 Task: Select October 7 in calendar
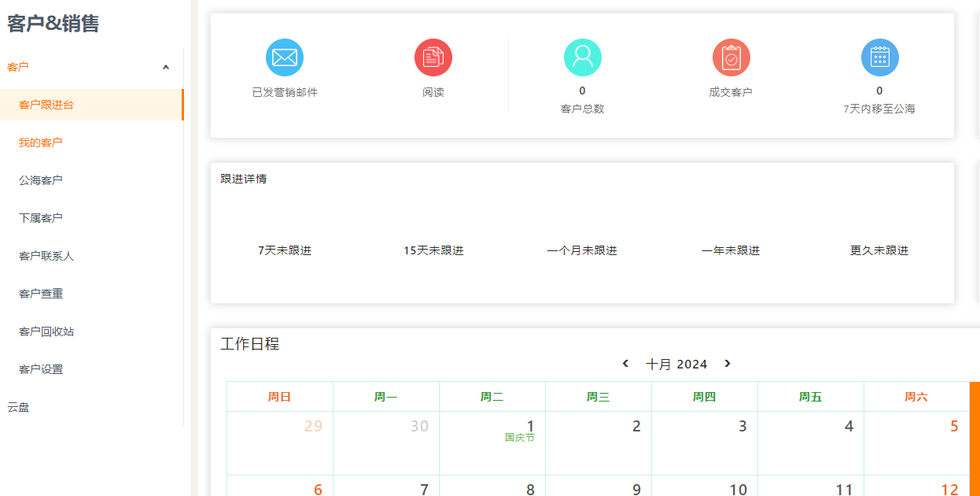(386, 486)
